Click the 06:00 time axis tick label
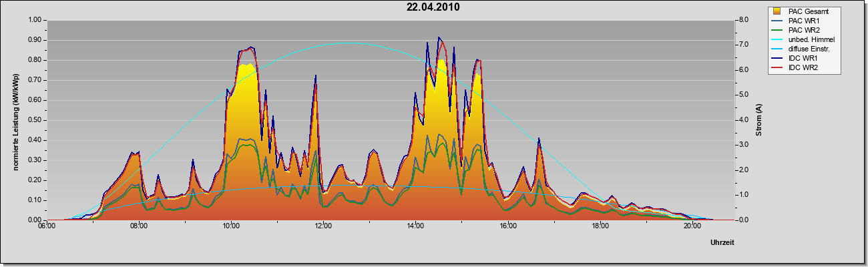The height and width of the screenshot is (267, 868). 46,226
